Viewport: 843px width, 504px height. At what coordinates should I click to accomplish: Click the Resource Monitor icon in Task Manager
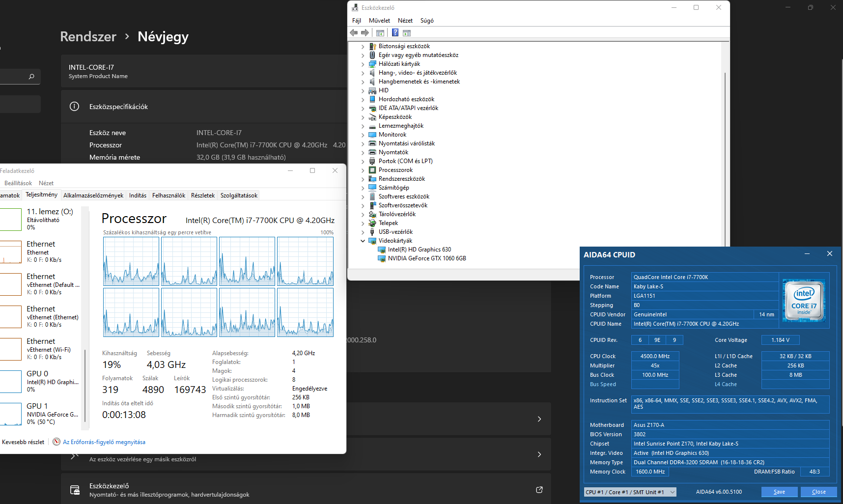[56, 442]
